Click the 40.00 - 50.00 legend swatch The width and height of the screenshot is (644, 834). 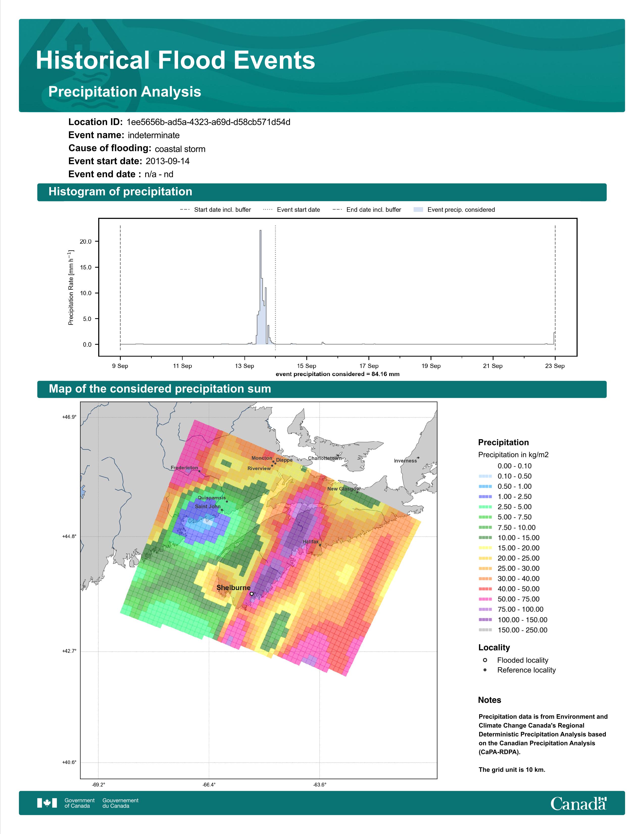coord(485,589)
